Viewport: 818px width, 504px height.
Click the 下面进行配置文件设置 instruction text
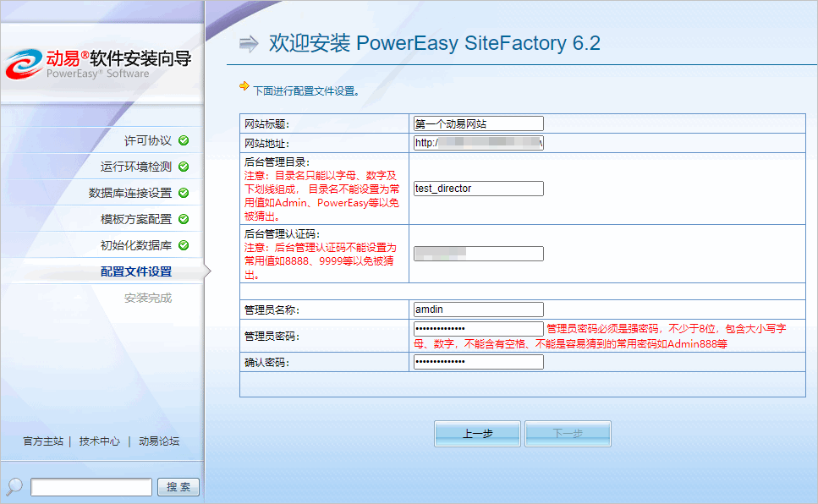tap(306, 91)
